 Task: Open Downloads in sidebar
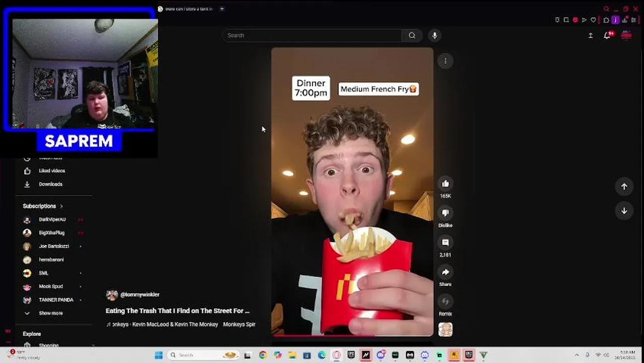(x=50, y=185)
